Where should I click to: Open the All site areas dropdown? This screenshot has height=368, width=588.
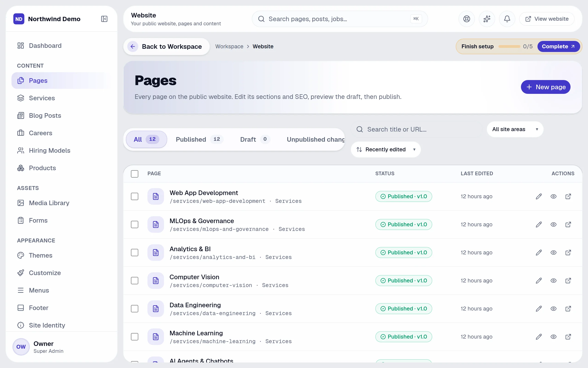pos(515,129)
